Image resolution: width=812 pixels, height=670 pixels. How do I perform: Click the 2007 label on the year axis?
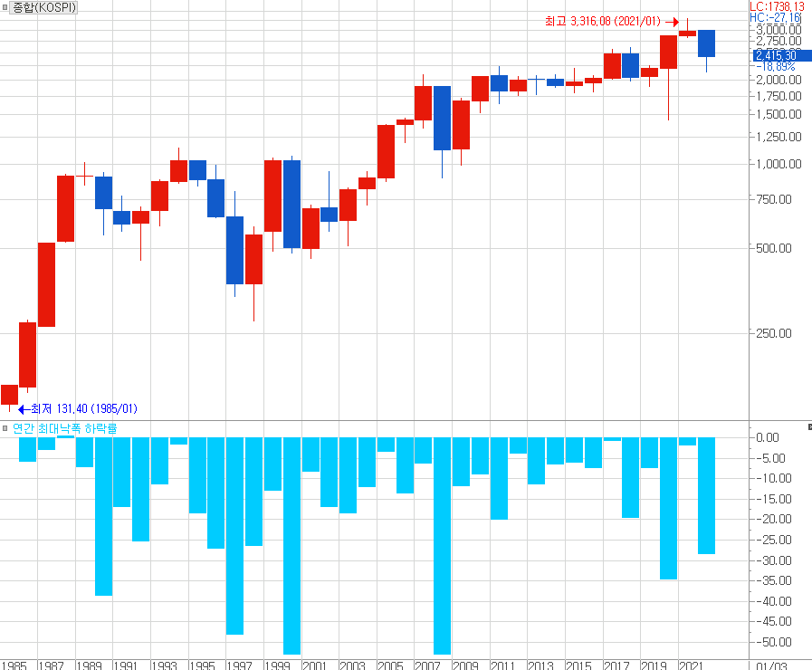coord(428,665)
